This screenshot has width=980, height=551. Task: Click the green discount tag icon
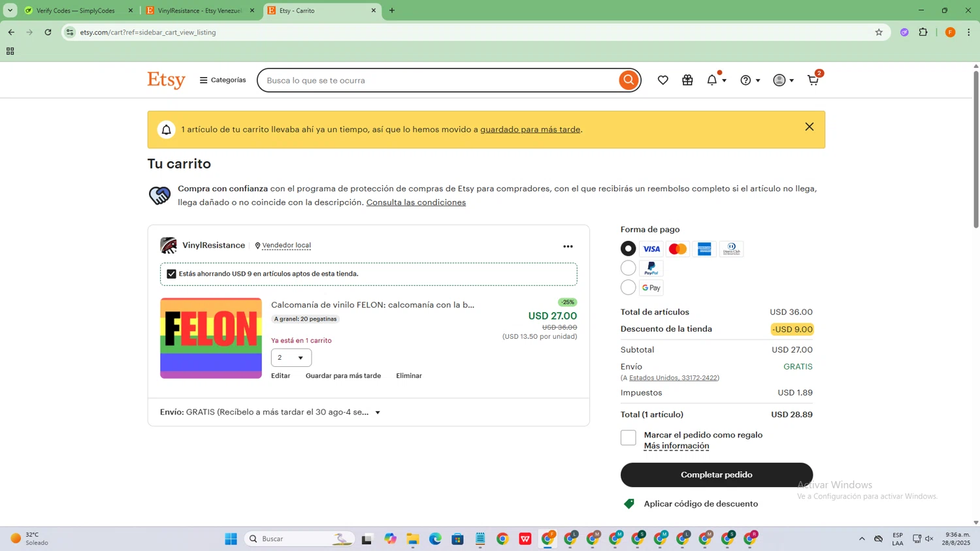[629, 503]
